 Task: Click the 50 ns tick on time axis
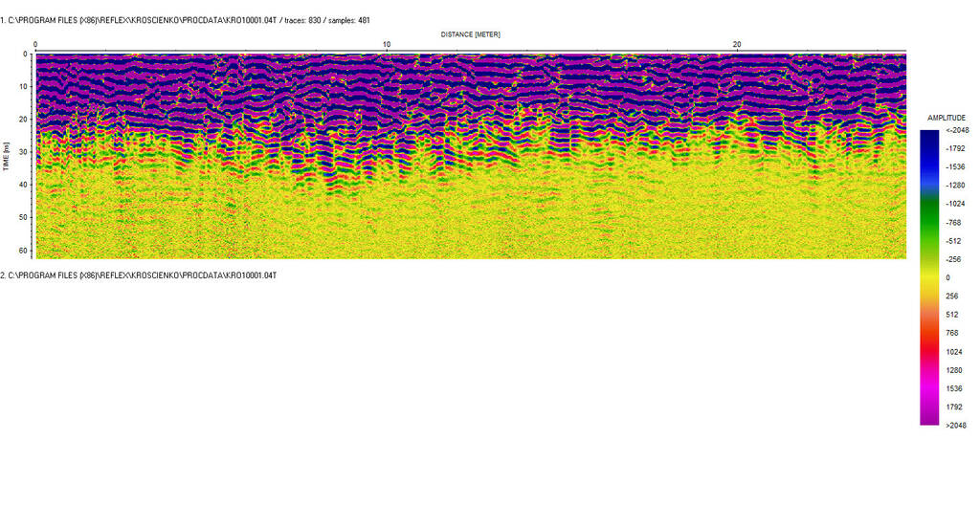coord(22,217)
